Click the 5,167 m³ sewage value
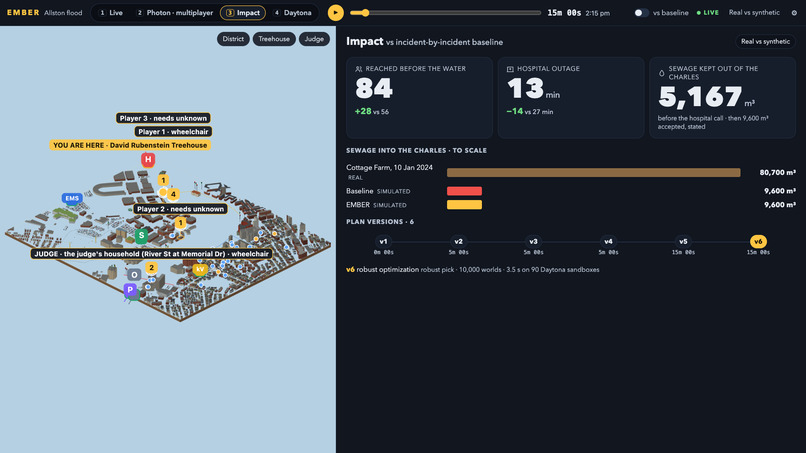Viewport: 806px width, 453px height. (x=707, y=97)
